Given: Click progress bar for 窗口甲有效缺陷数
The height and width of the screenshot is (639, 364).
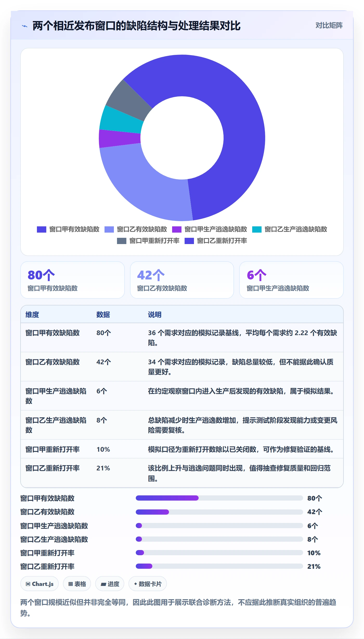Looking at the screenshot, I should tap(219, 498).
